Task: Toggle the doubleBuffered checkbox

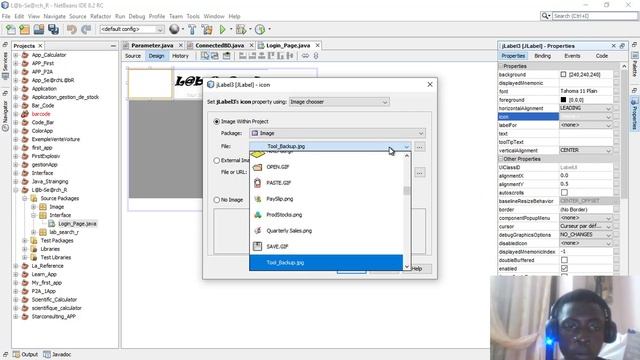Action: [564, 260]
